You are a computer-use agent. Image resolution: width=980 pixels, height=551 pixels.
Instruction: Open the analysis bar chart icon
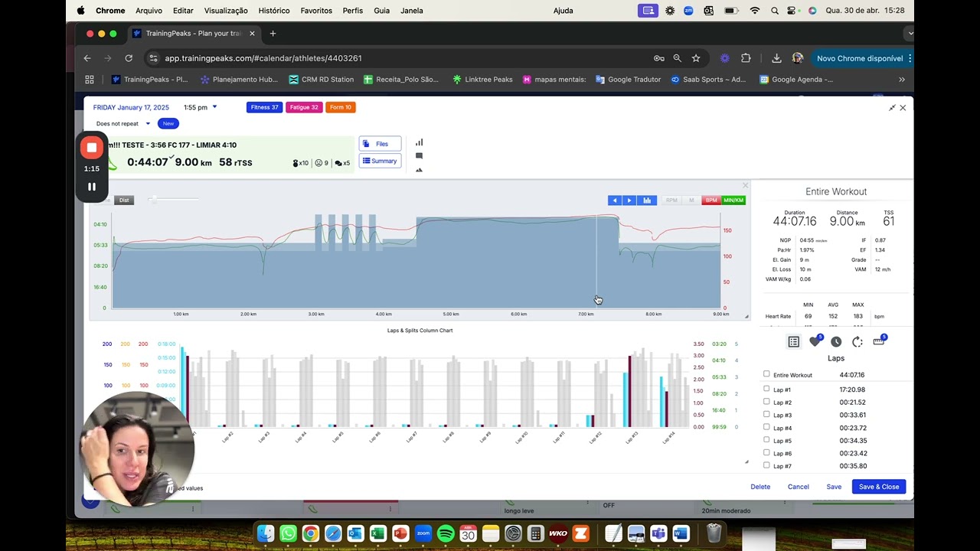tap(419, 142)
